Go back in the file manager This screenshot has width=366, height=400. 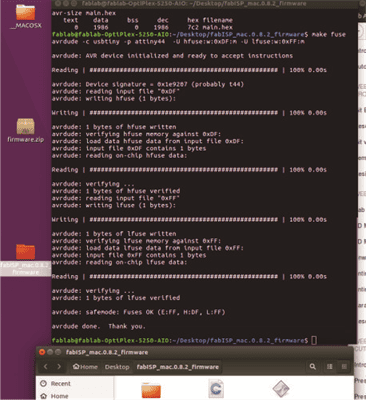(46, 367)
